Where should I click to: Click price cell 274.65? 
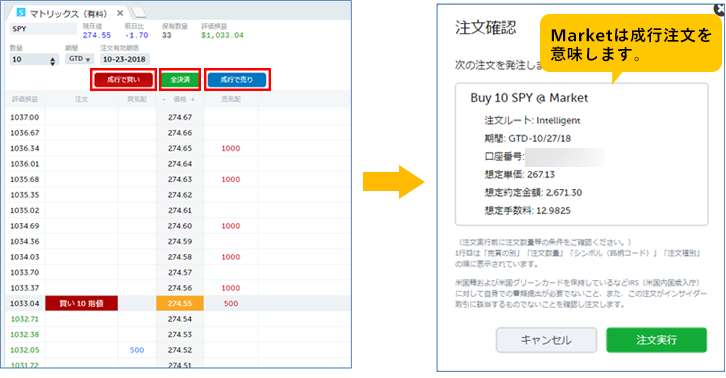pos(180,148)
